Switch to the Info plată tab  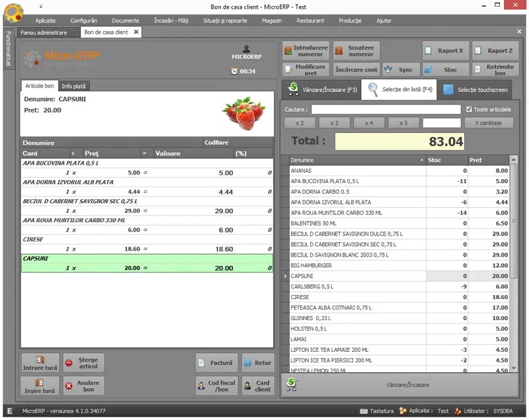pyautogui.click(x=73, y=87)
